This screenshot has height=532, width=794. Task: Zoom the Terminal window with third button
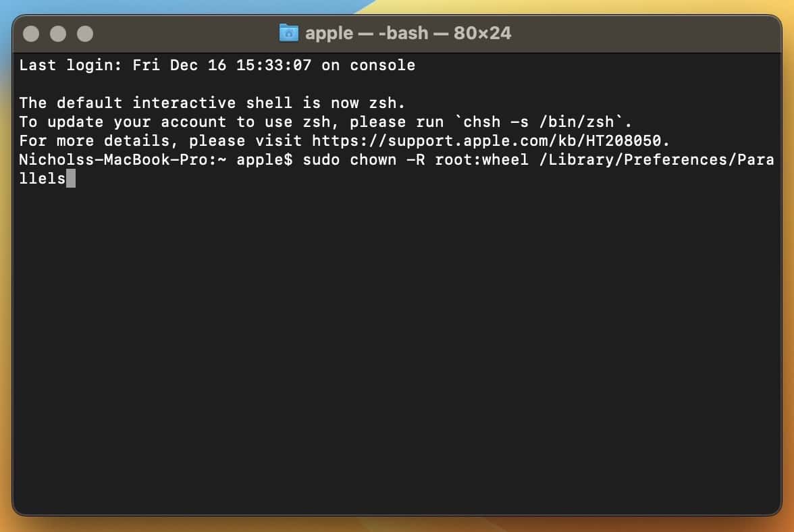click(x=84, y=33)
